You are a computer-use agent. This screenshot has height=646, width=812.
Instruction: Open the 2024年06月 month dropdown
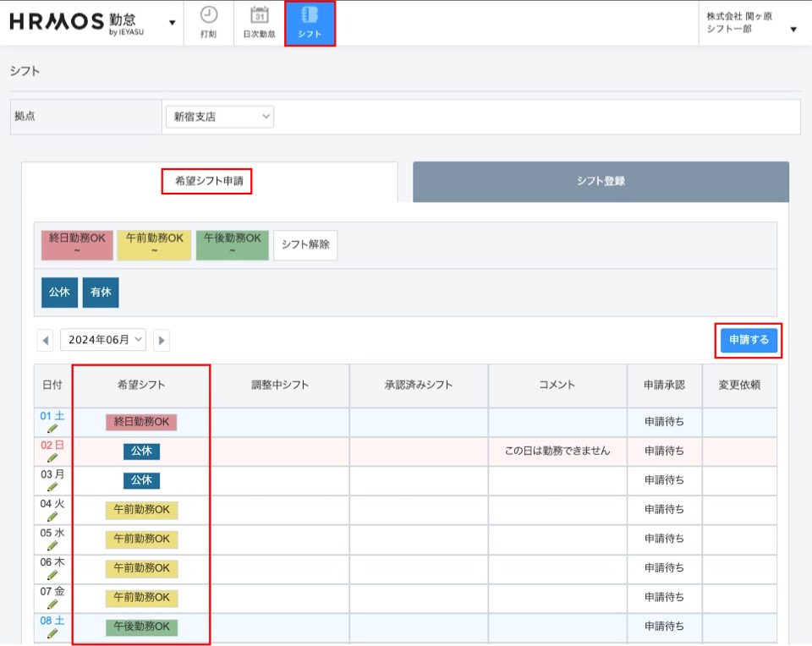(103, 340)
